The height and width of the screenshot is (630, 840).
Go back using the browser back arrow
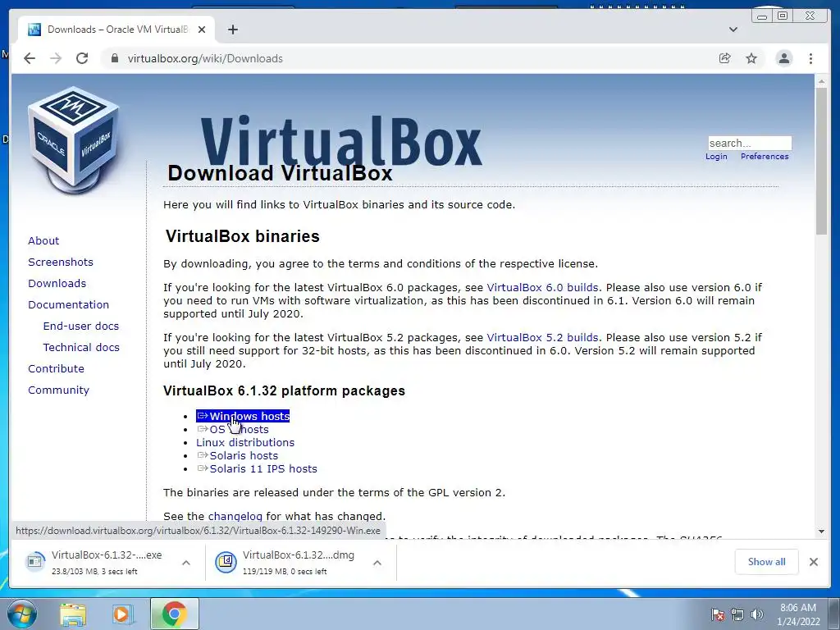pyautogui.click(x=30, y=58)
